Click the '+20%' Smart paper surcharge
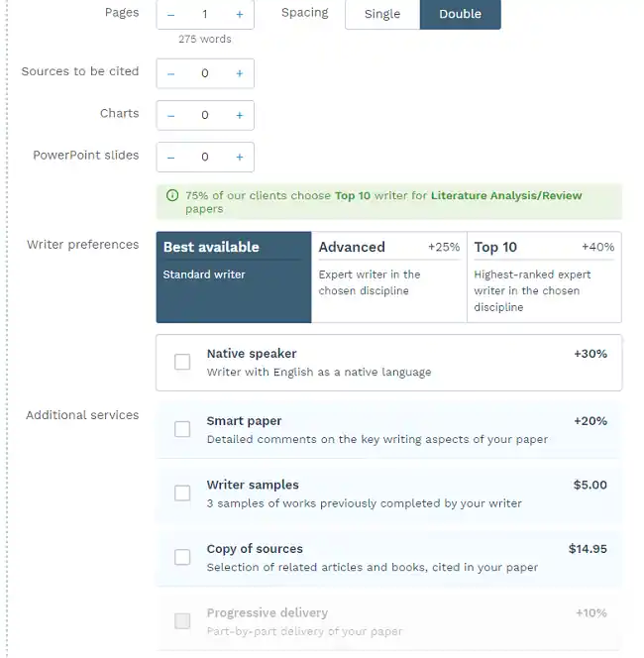The height and width of the screenshot is (658, 644). [x=590, y=421]
